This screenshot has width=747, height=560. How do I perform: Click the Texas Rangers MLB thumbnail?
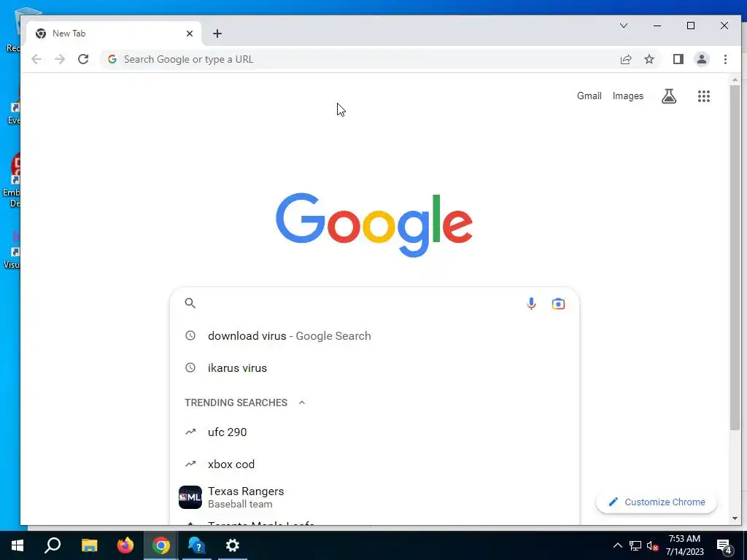click(190, 497)
